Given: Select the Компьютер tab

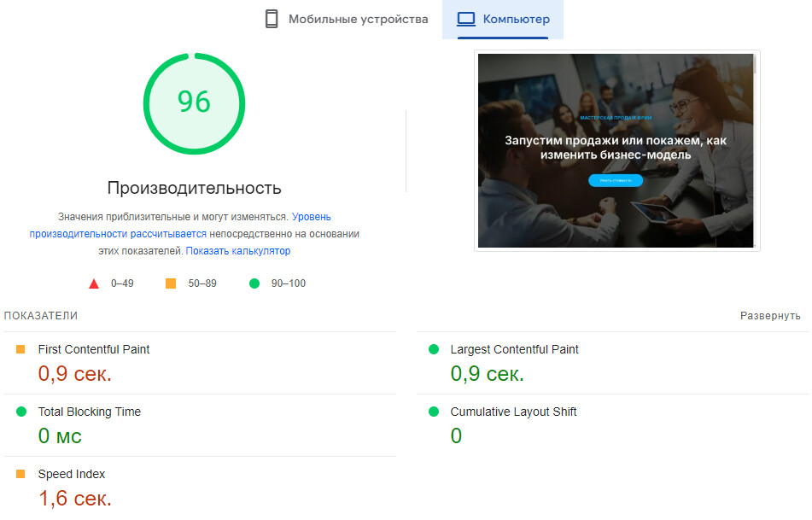Looking at the screenshot, I should (503, 19).
